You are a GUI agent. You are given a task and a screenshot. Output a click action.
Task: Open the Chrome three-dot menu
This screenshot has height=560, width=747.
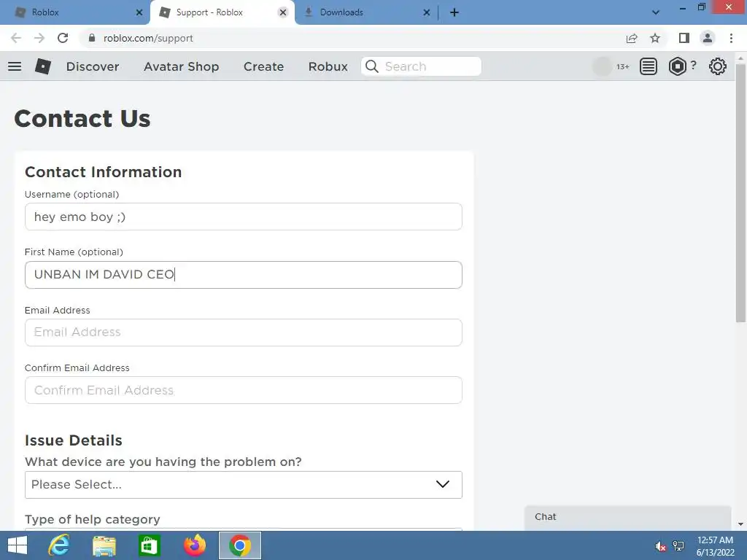pyautogui.click(x=731, y=38)
